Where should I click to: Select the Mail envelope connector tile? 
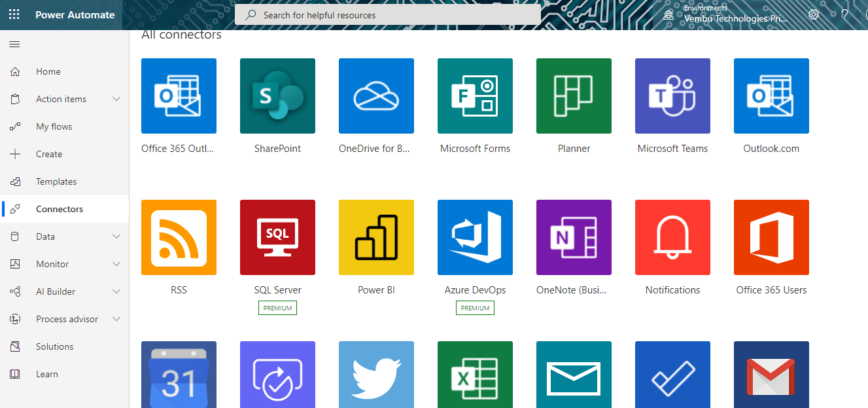click(x=574, y=375)
